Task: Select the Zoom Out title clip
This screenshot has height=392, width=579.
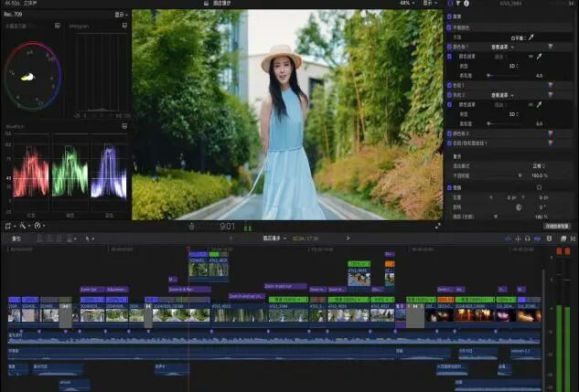Action: point(91,290)
